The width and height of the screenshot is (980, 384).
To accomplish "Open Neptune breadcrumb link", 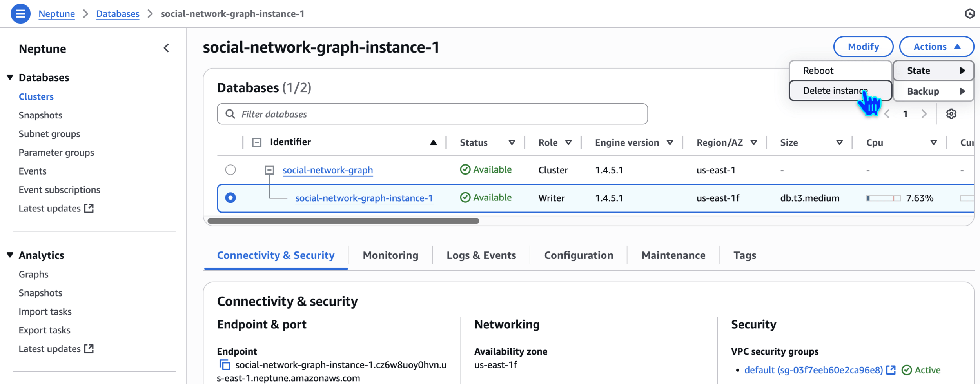I will pos(56,14).
